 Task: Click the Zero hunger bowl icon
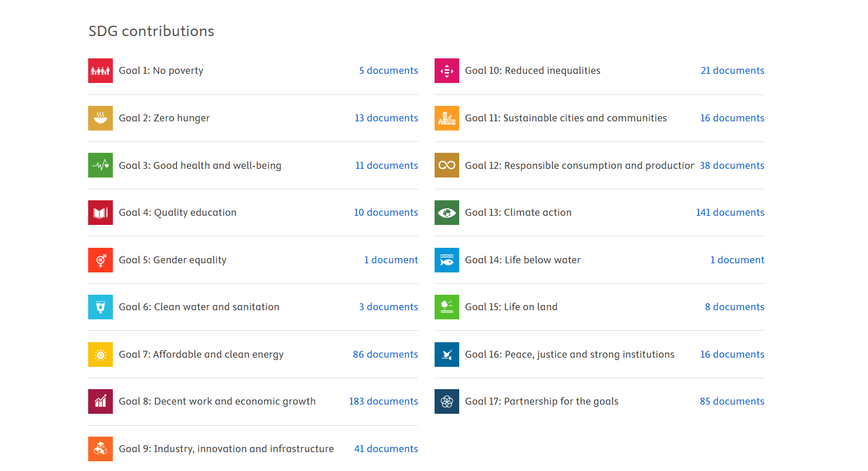click(x=100, y=118)
